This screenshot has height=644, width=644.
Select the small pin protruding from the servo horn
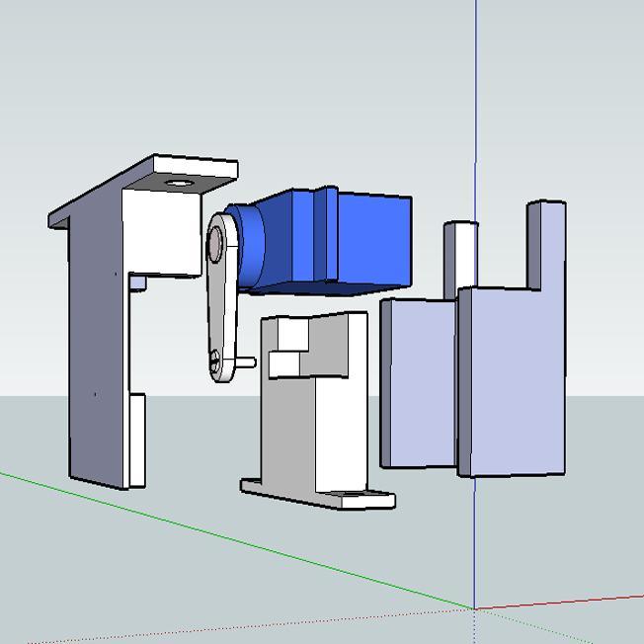[x=245, y=362]
